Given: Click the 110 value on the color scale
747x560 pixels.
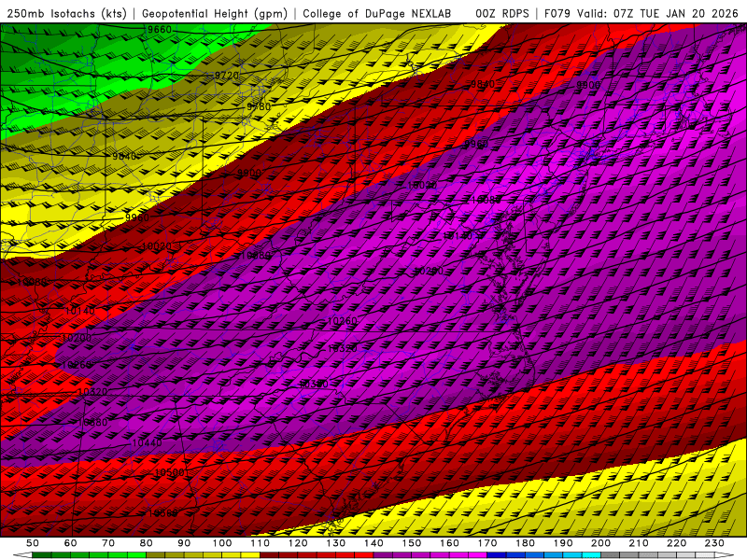Looking at the screenshot, I should tap(260, 543).
